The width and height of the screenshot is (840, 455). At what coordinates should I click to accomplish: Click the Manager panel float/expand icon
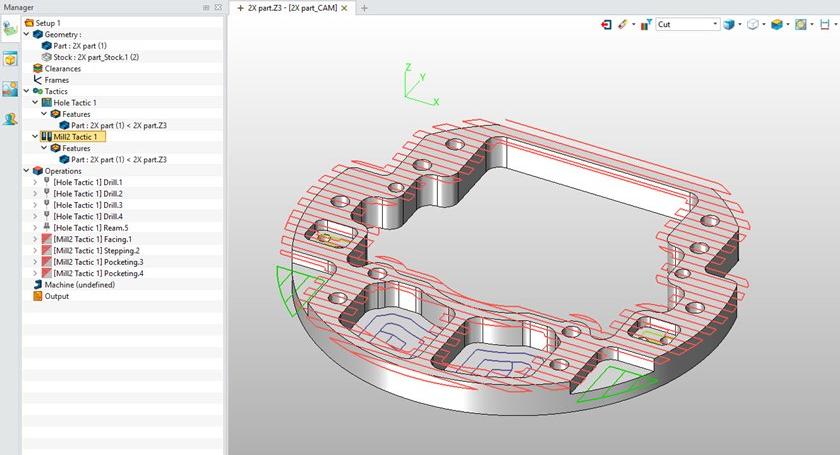[218, 8]
